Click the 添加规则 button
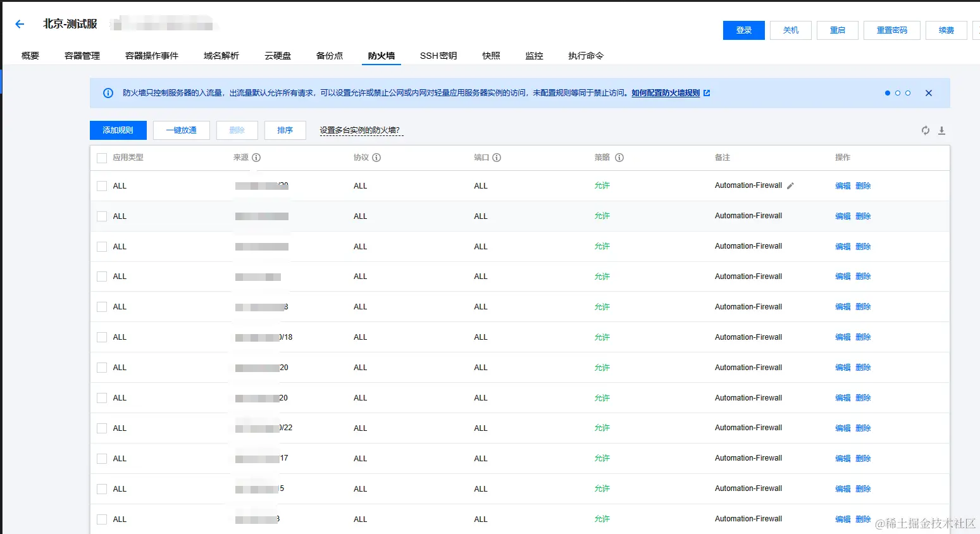 (x=118, y=130)
